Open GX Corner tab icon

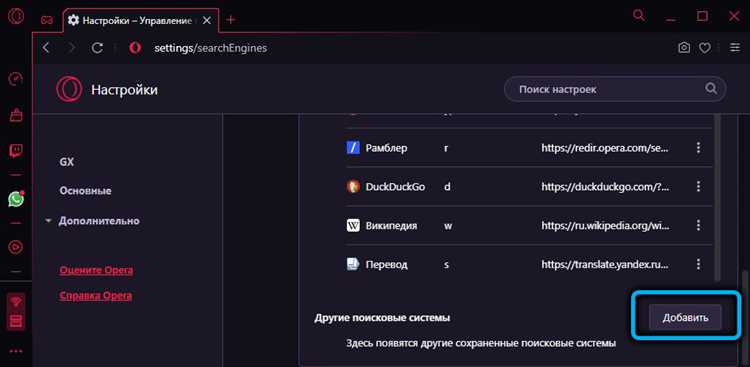click(47, 20)
